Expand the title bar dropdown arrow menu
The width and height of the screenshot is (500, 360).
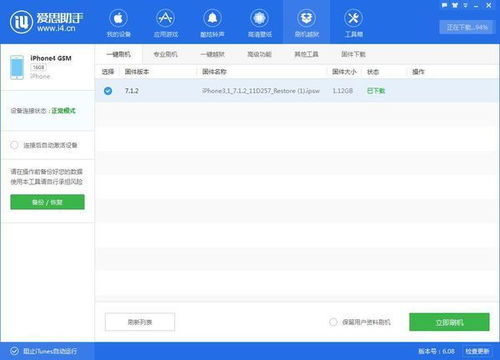pos(465,5)
